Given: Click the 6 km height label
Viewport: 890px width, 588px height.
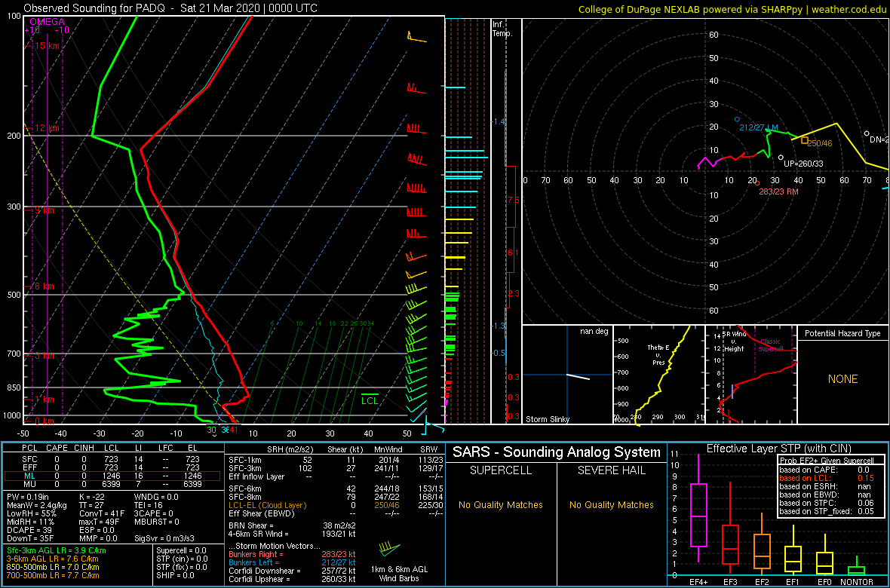Looking at the screenshot, I should point(43,286).
